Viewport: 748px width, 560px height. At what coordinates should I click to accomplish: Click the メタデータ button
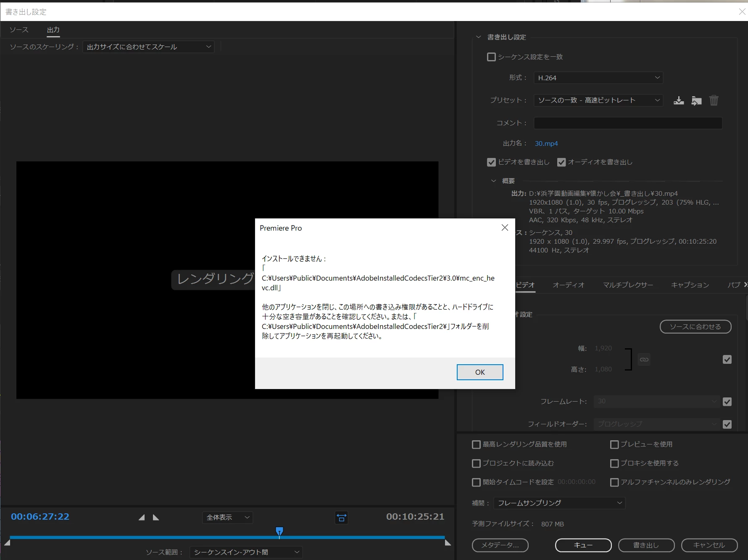point(500,545)
